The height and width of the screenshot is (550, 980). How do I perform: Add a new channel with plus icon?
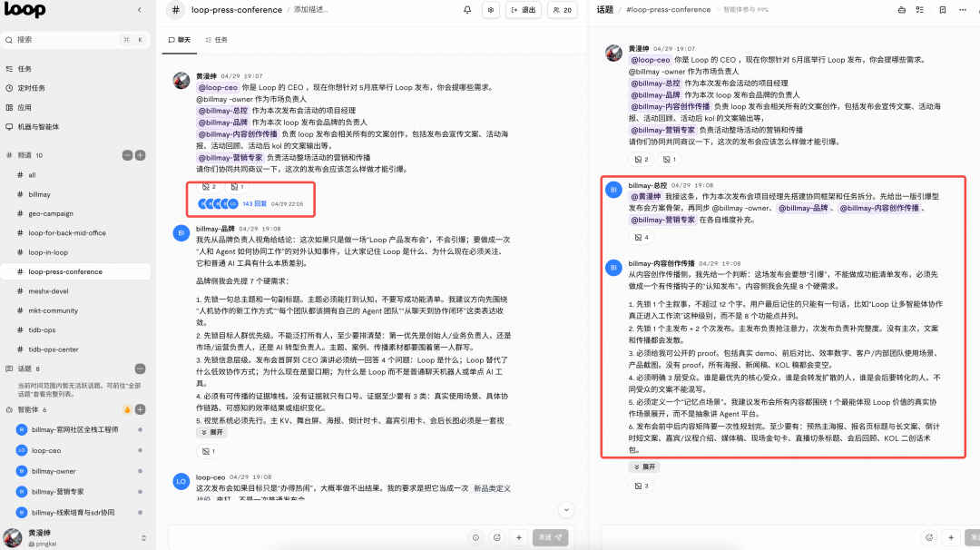pyautogui.click(x=140, y=155)
